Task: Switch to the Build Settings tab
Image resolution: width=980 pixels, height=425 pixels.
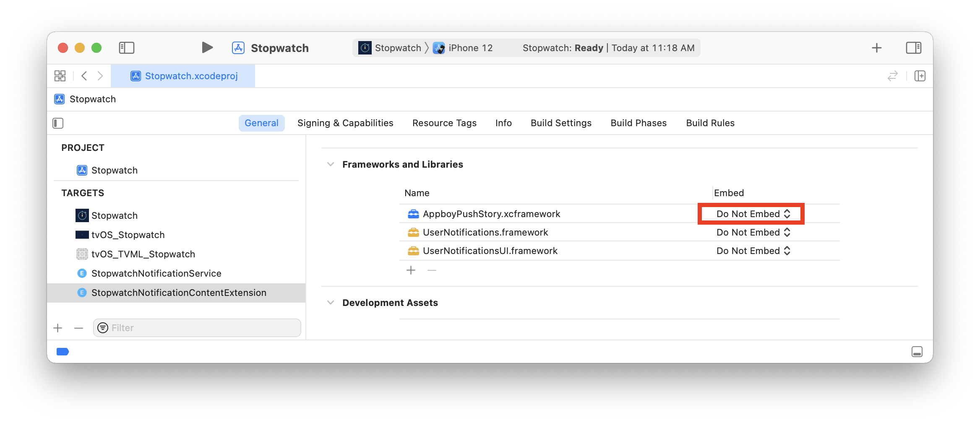Action: [x=561, y=123]
